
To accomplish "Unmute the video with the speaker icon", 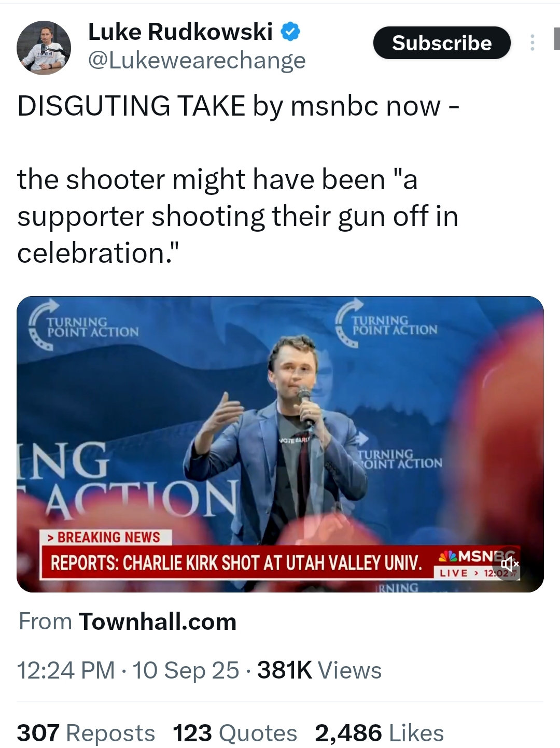I will click(509, 564).
